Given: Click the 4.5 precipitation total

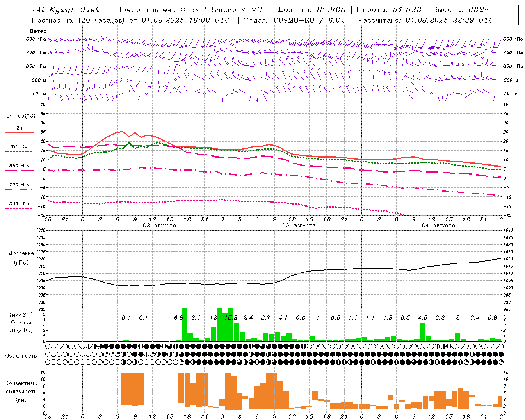Looking at the screenshot, I should pyautogui.click(x=422, y=318).
